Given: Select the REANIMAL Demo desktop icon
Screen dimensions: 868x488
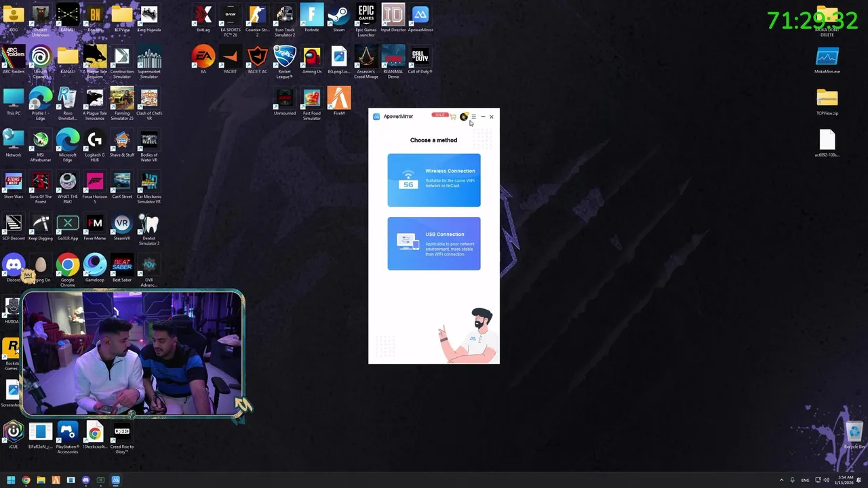Looking at the screenshot, I should tap(393, 62).
